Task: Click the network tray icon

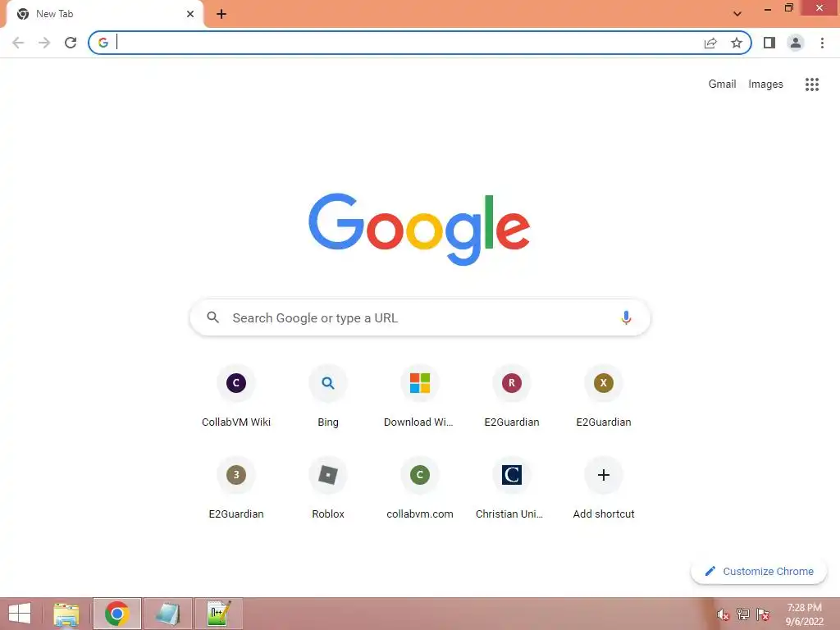Action: (743, 614)
